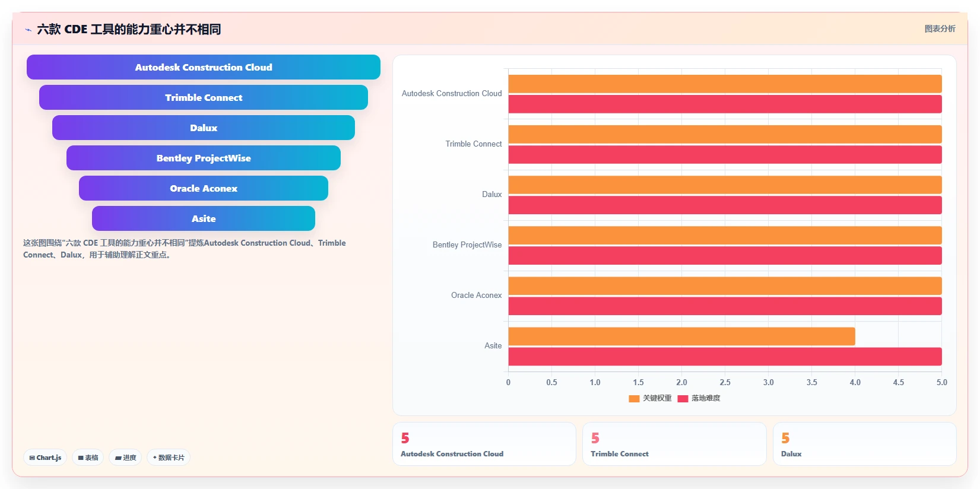Click the description paragraph starting 这张图围绕
This screenshot has width=980, height=489.
(x=185, y=249)
